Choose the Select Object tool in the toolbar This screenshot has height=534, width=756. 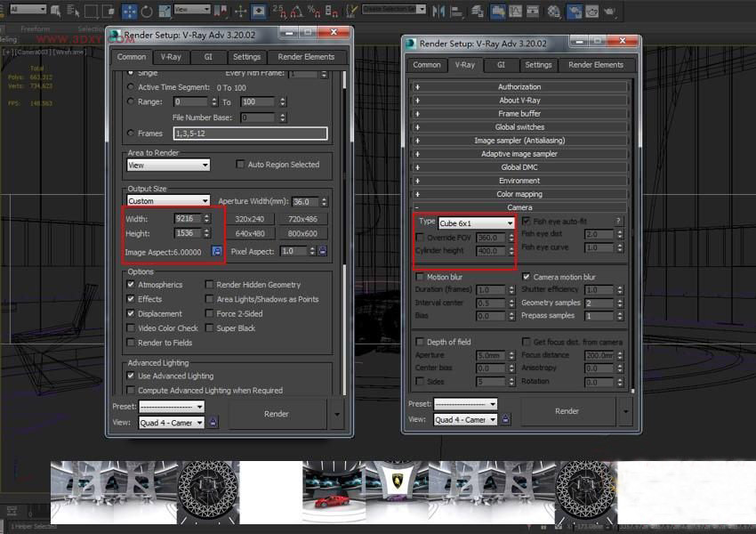point(56,11)
